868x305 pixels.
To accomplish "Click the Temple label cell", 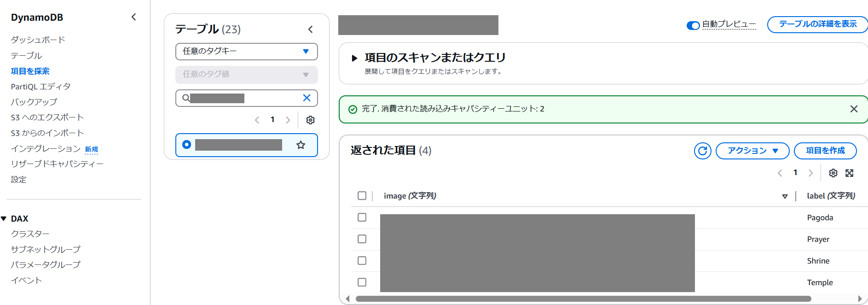I will tap(820, 282).
